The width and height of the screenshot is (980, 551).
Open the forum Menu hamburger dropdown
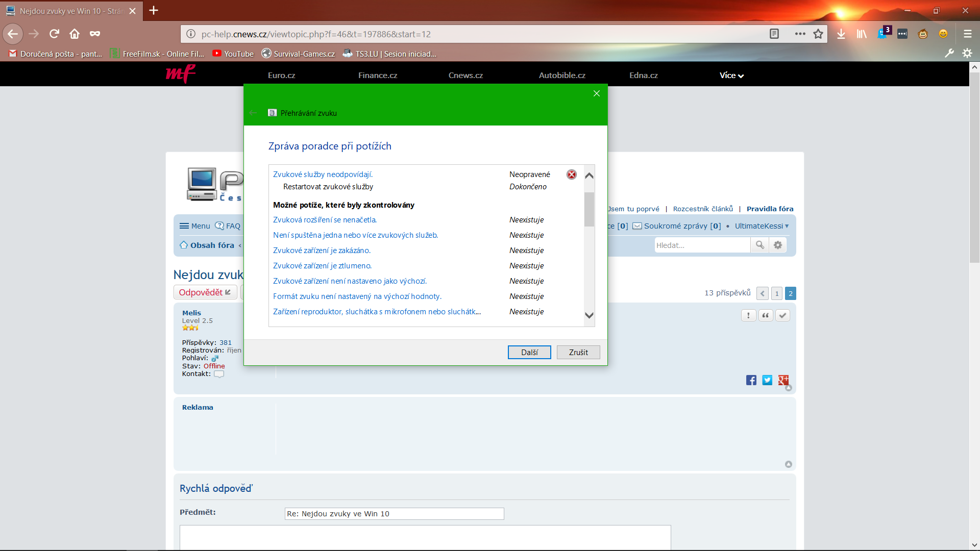194,226
